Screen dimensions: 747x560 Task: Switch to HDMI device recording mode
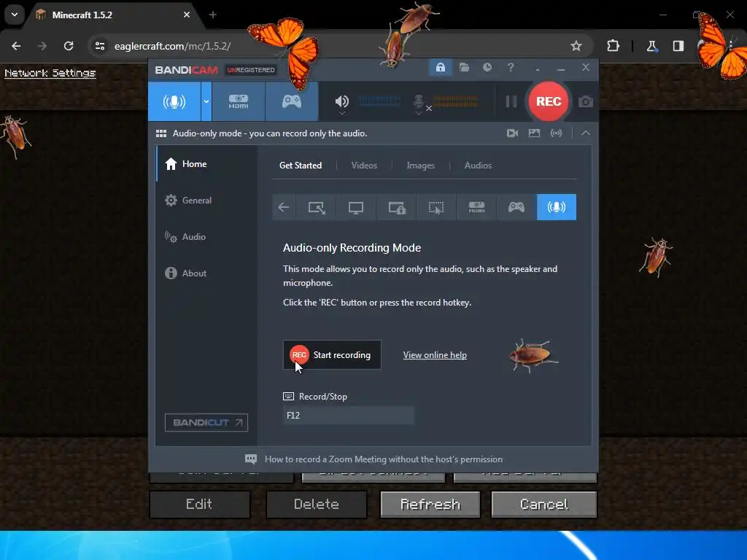coord(239,101)
